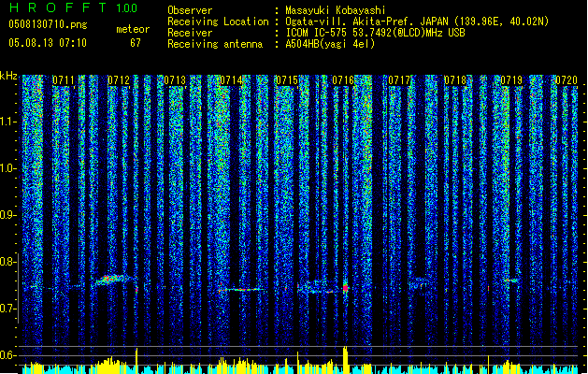Select the ICOM IC-575 receiver value
The height and width of the screenshot is (374, 588).
375,33
